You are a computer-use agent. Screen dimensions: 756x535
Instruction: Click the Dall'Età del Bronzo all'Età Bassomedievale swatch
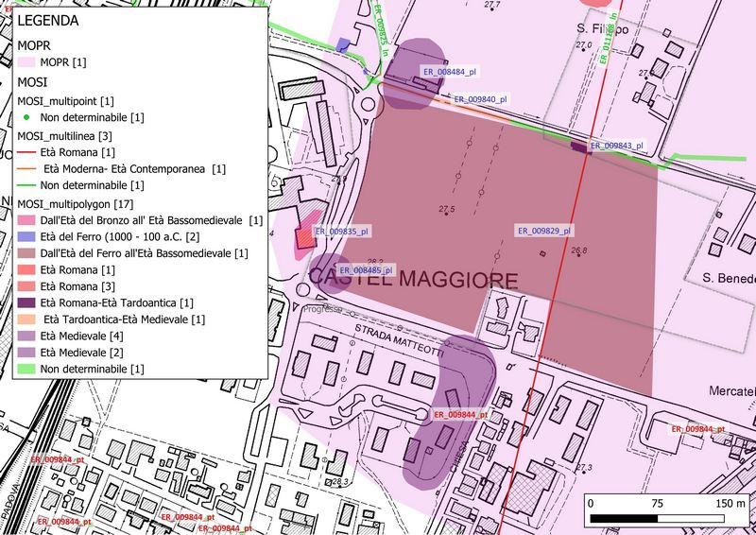(28, 220)
